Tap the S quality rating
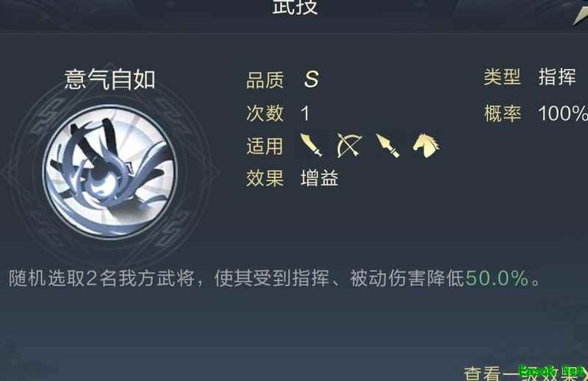588x381 pixels. [x=311, y=79]
